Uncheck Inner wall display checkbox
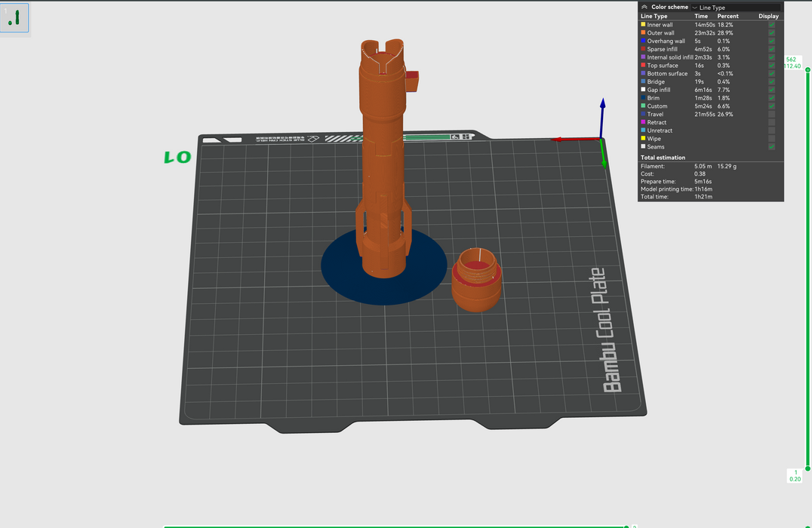The height and width of the screenshot is (528, 812). point(770,25)
